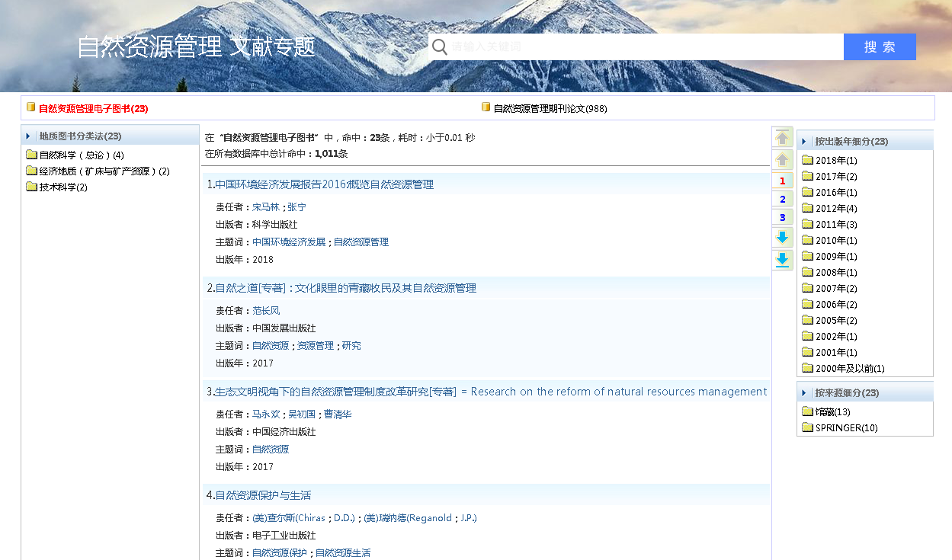952x560 pixels.
Task: Switch to 自然资源管理期刊论文(988) tab
Action: 550,109
